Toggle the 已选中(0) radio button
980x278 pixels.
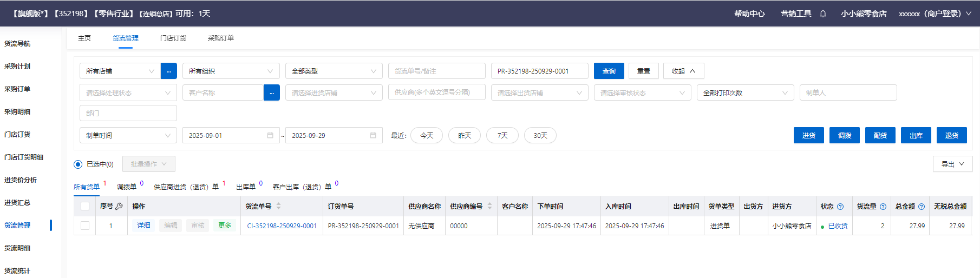pyautogui.click(x=78, y=164)
